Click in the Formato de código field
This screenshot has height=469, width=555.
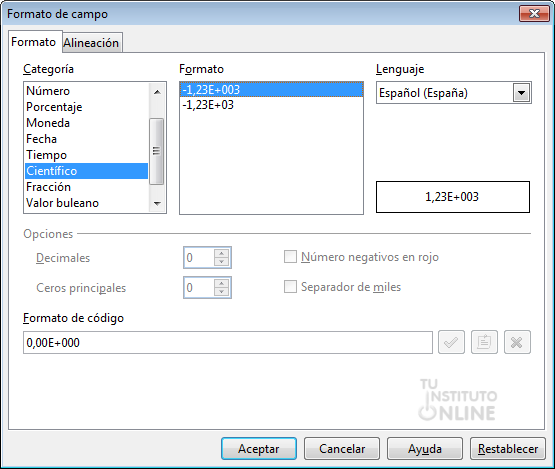click(228, 342)
